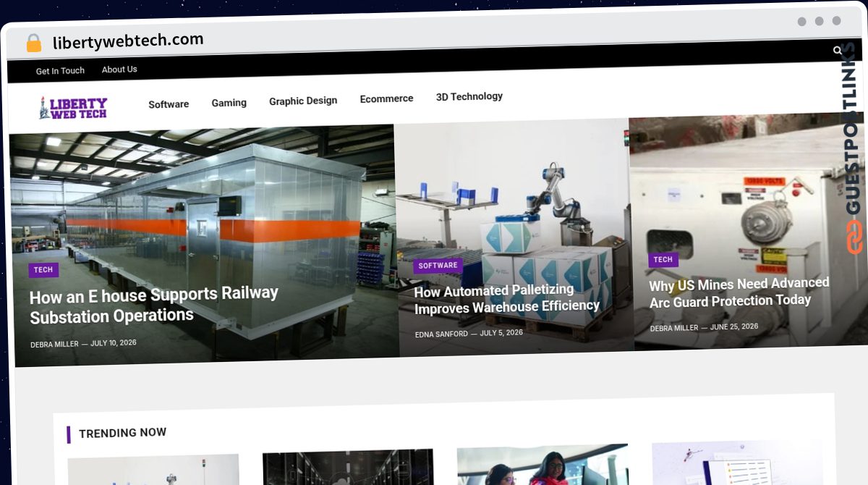
Task: Open the Liberty Web Tech logo
Action: (73, 108)
